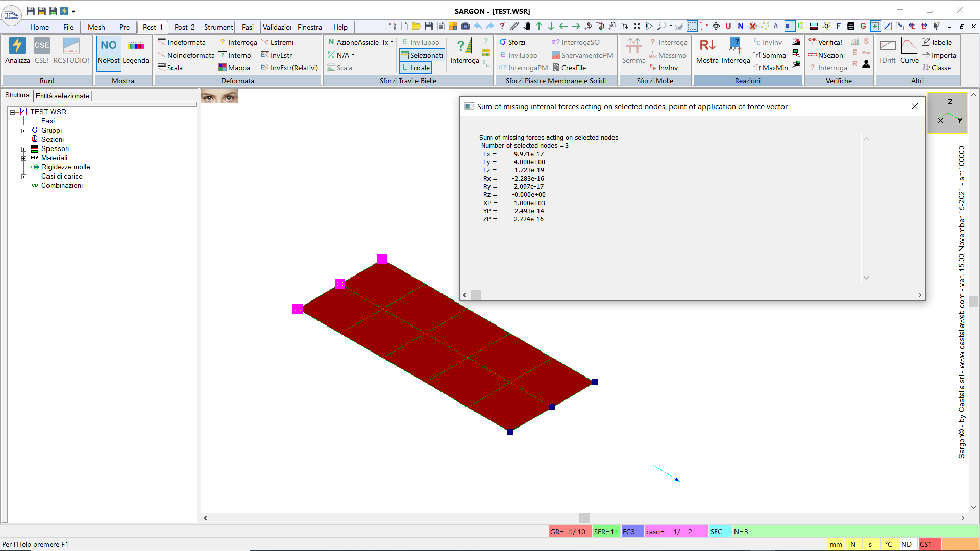
Task: Click the NSezioni button
Action: tap(826, 55)
